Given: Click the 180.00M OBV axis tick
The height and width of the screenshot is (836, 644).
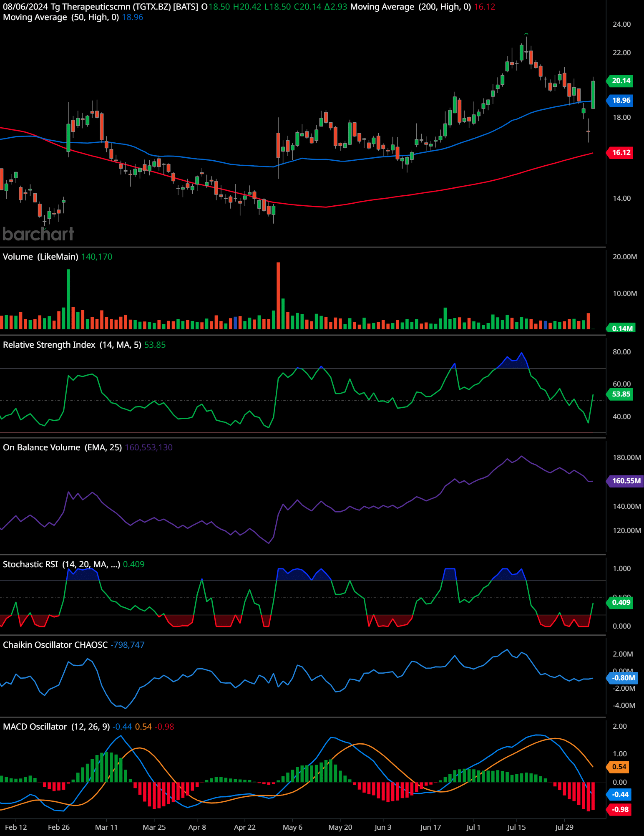Looking at the screenshot, I should tap(626, 457).
